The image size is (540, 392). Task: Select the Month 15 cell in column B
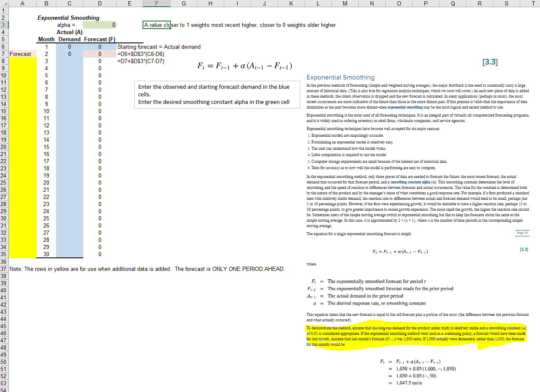click(46, 147)
